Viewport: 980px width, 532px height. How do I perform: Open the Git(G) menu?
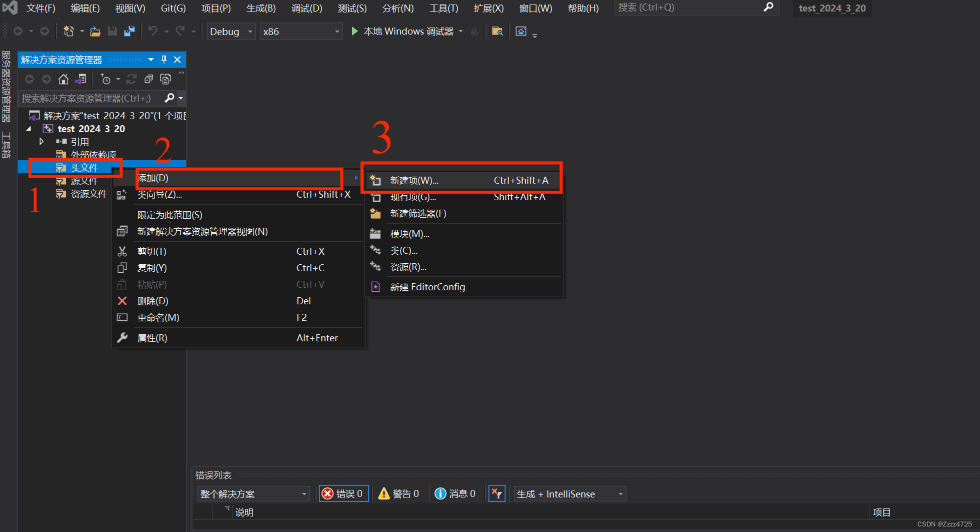coord(173,8)
